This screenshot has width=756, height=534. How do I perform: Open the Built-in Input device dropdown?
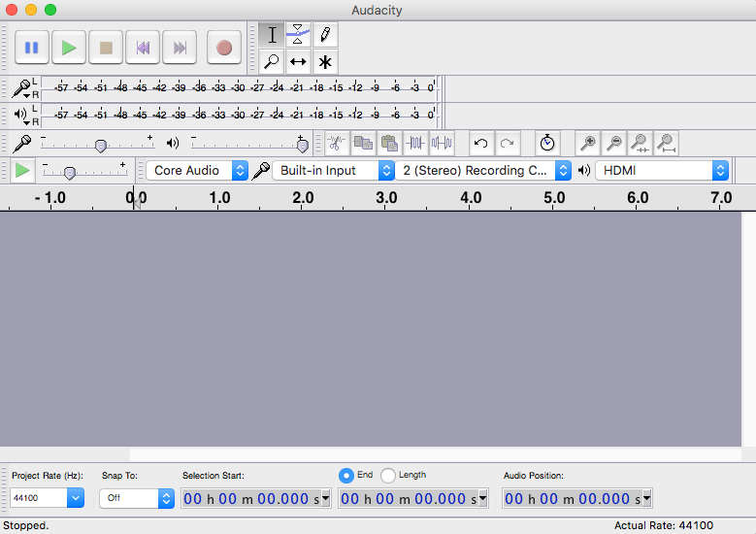pyautogui.click(x=333, y=170)
